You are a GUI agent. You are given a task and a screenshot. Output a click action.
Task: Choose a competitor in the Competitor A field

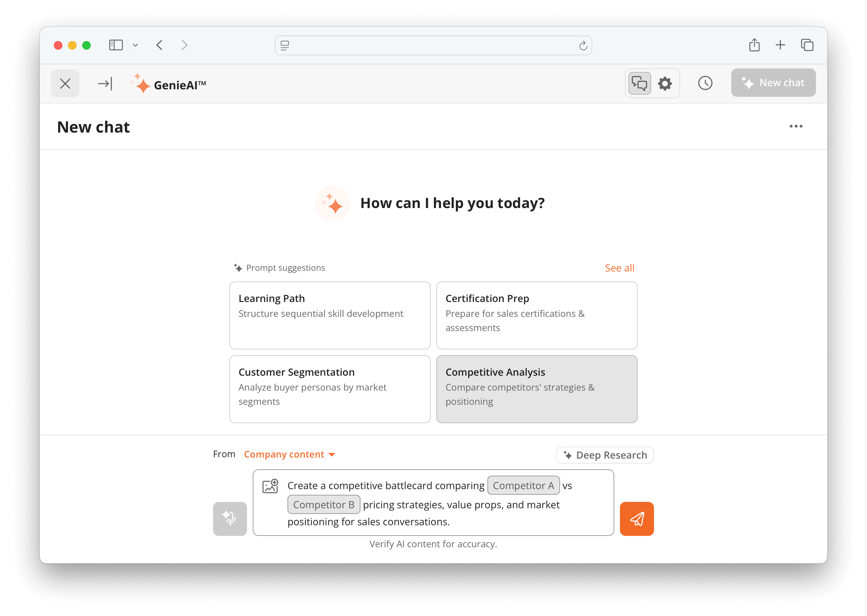(524, 485)
